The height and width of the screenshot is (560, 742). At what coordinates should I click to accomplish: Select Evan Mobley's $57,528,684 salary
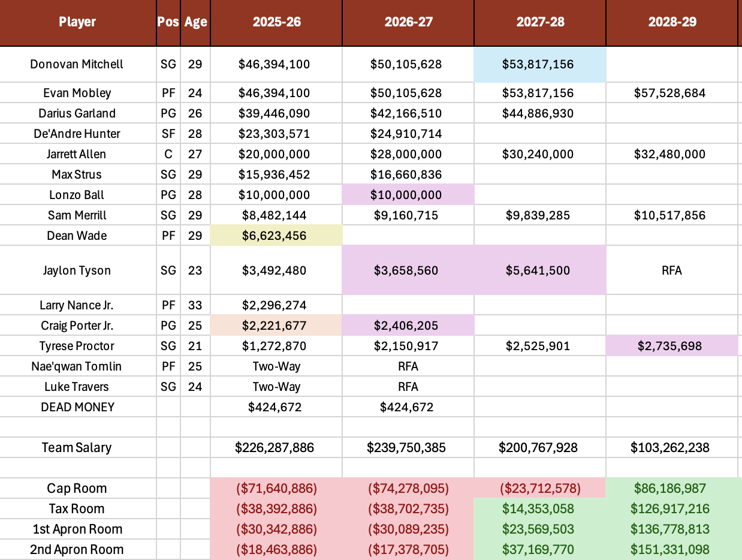tap(672, 93)
